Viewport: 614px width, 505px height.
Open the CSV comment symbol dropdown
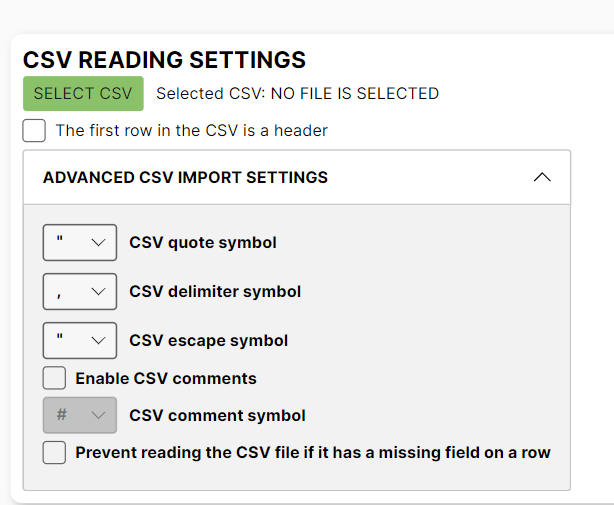pyautogui.click(x=79, y=415)
